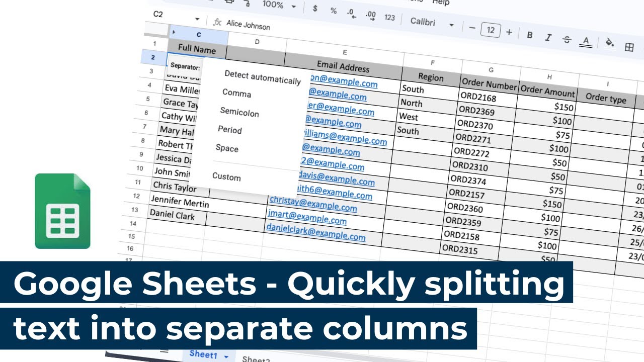Switch to the Sheet2 tab
The image size is (644, 362).
tap(256, 359)
